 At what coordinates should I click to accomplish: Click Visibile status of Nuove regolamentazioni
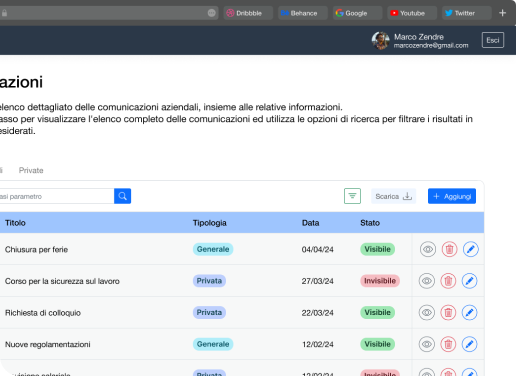click(x=377, y=344)
